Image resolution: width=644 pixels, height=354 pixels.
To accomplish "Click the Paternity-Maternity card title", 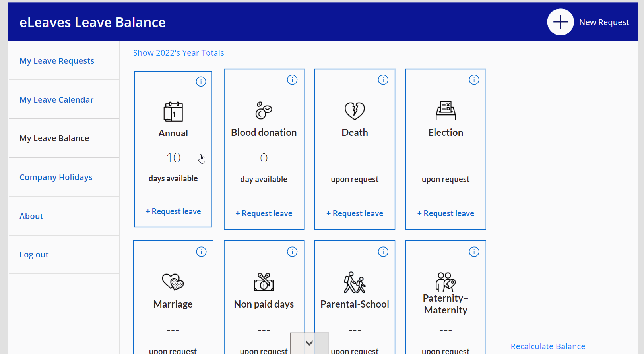I will [446, 304].
